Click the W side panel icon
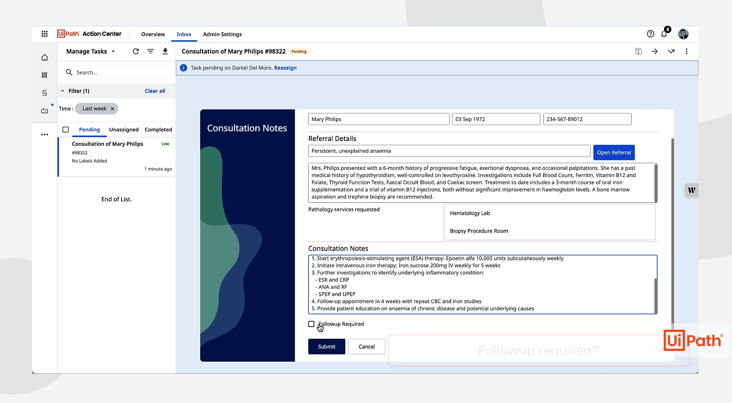This screenshot has width=732, height=403. [691, 190]
